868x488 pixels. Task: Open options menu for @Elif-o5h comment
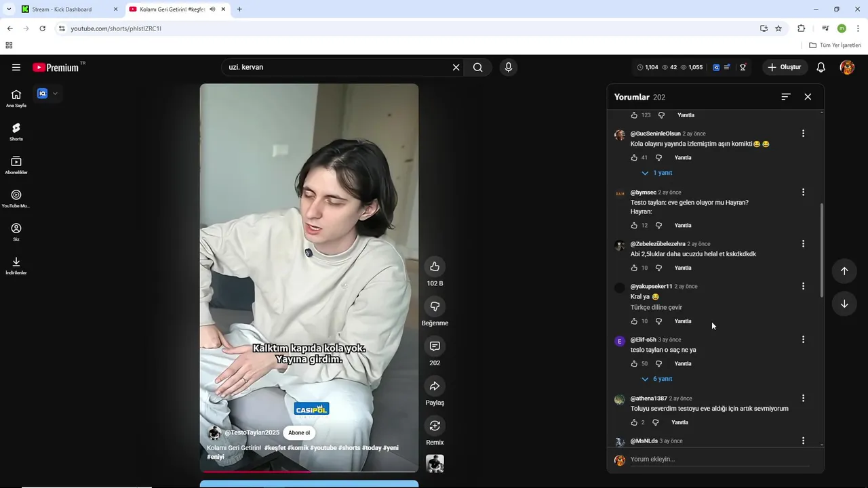coord(803,340)
